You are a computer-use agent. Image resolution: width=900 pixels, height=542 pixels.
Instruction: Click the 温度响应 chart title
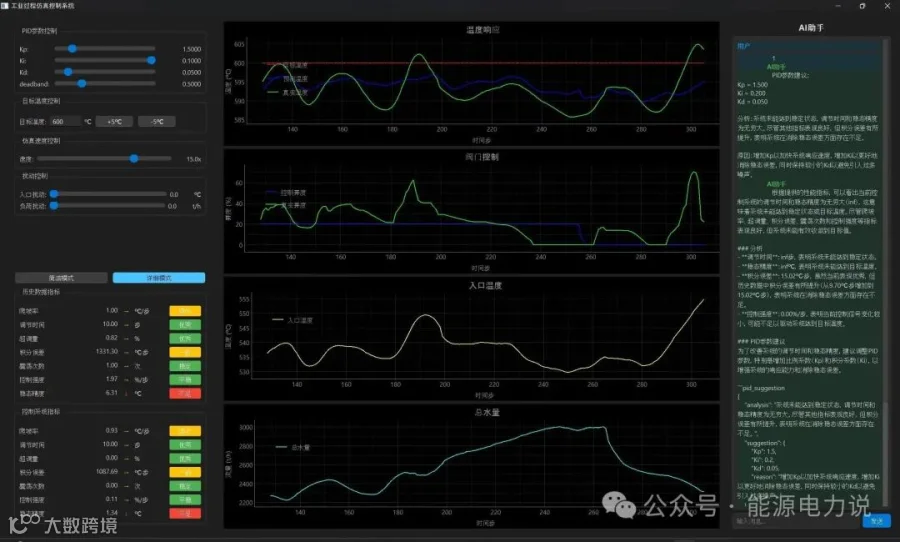tap(483, 30)
